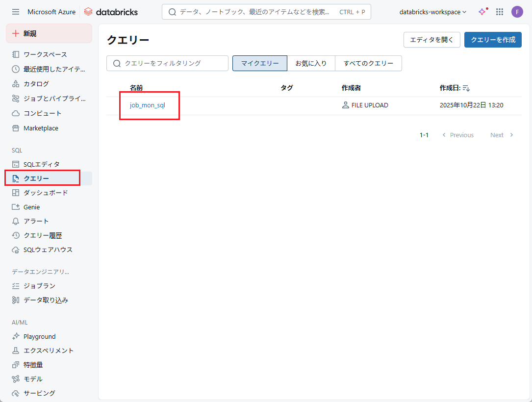Open Marketplace in the sidebar

pyautogui.click(x=41, y=128)
